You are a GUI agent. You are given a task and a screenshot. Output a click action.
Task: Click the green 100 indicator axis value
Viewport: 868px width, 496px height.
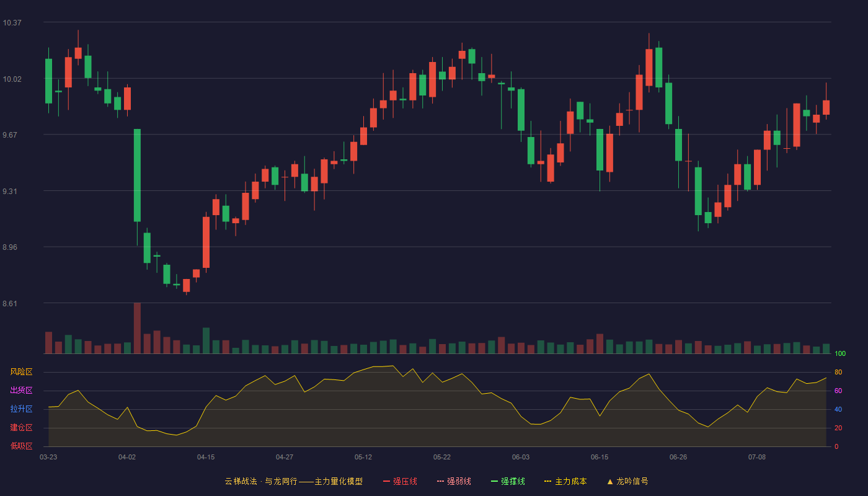(840, 353)
